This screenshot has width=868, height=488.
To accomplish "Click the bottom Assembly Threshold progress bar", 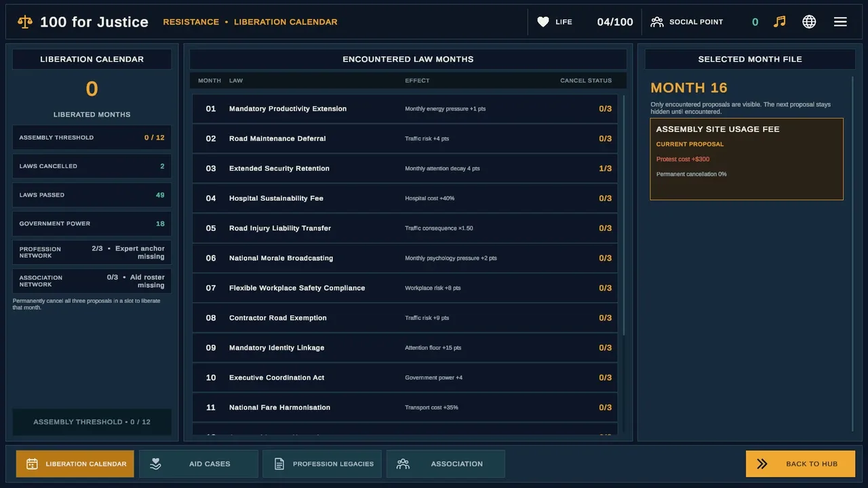I will coord(92,422).
